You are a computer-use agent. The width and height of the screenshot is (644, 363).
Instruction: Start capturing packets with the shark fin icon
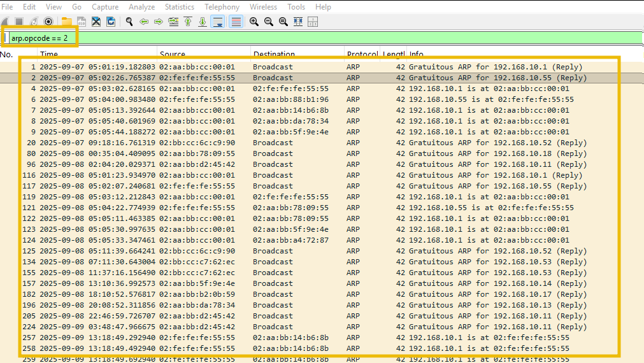[x=4, y=22]
